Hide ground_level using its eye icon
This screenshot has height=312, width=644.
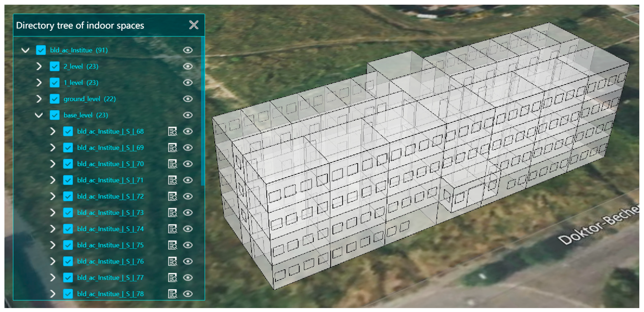(x=188, y=99)
